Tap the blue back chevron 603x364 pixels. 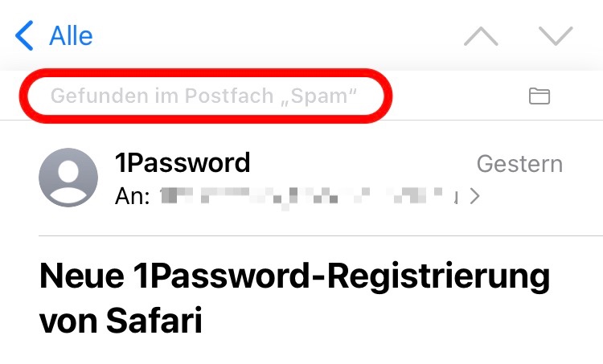[26, 36]
